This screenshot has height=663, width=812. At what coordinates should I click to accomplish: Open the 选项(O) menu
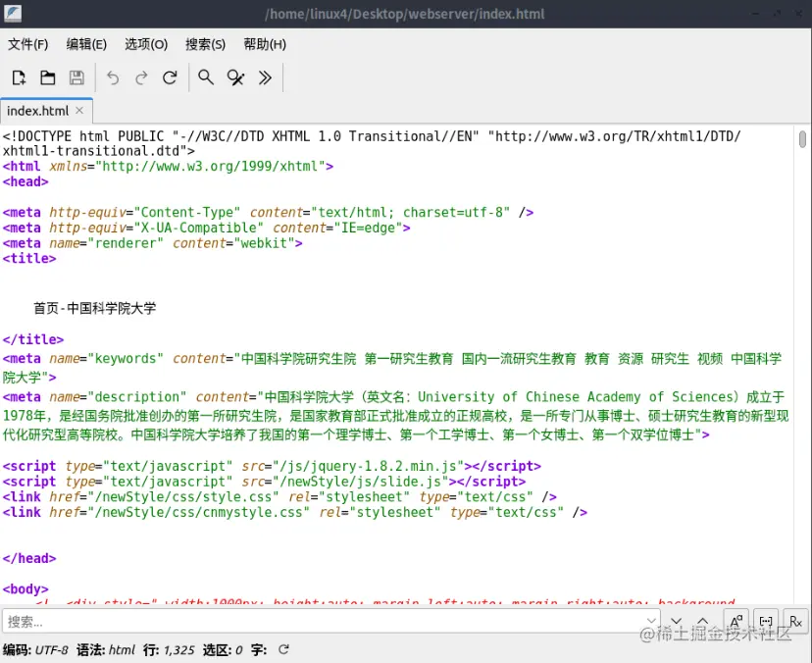point(146,44)
